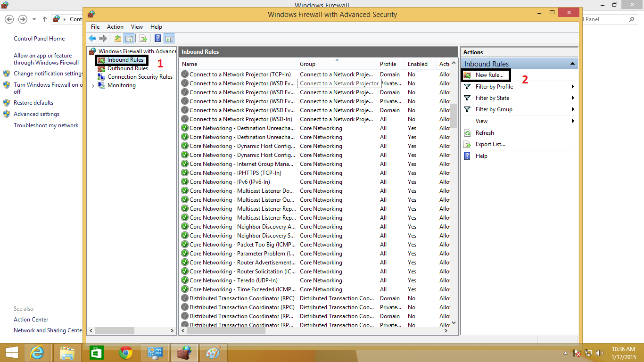Click the Windows Store taskbar icon
The width and height of the screenshot is (644, 362).
96,353
